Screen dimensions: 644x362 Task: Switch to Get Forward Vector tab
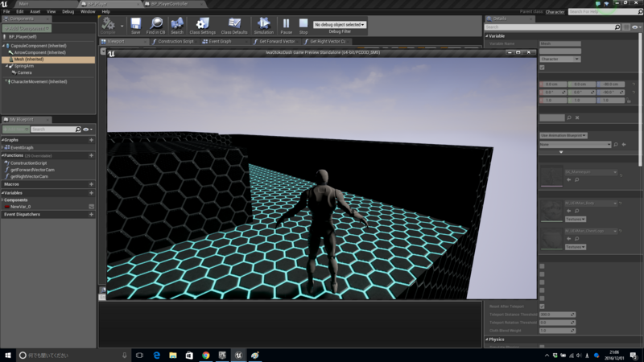pyautogui.click(x=276, y=42)
